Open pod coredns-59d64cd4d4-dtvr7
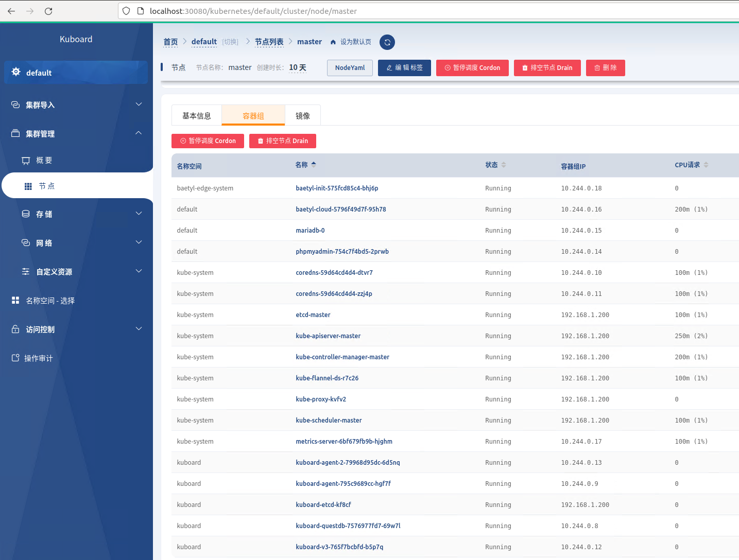The width and height of the screenshot is (739, 560). pos(334,273)
